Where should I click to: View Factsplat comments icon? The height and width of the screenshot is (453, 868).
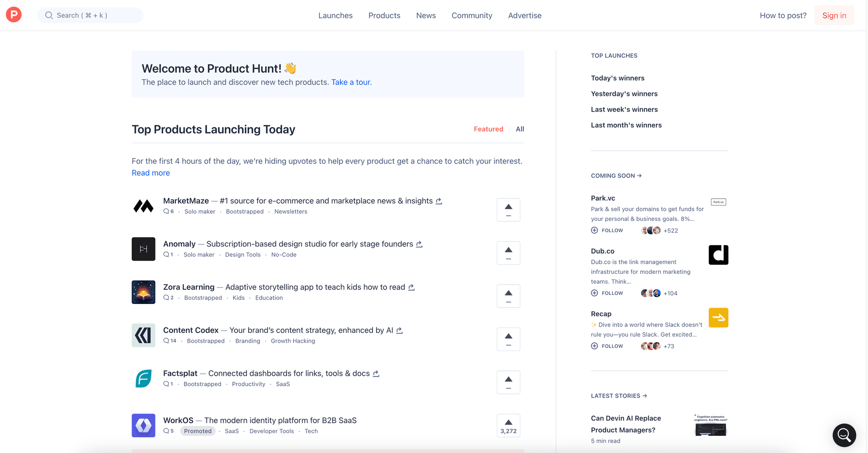(x=166, y=384)
